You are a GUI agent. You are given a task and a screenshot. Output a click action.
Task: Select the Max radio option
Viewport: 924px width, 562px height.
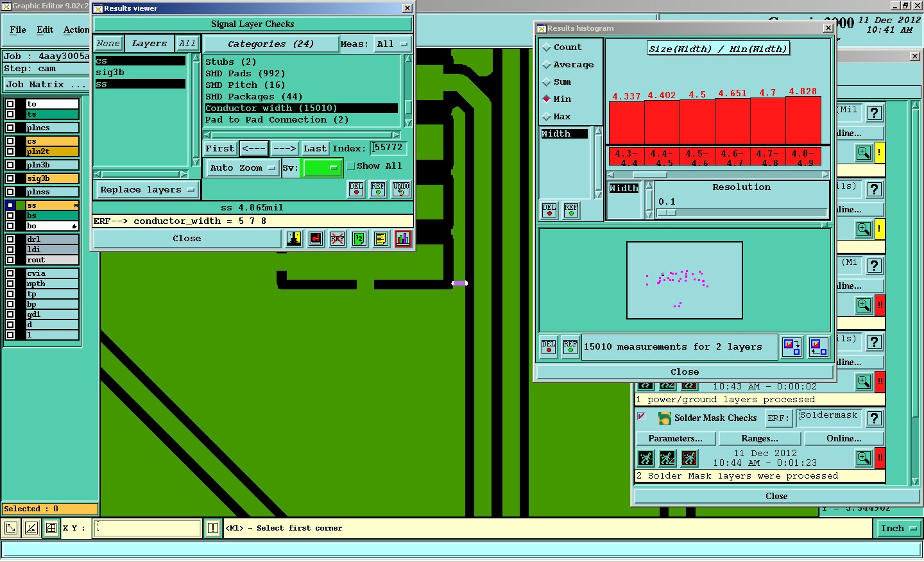click(547, 117)
